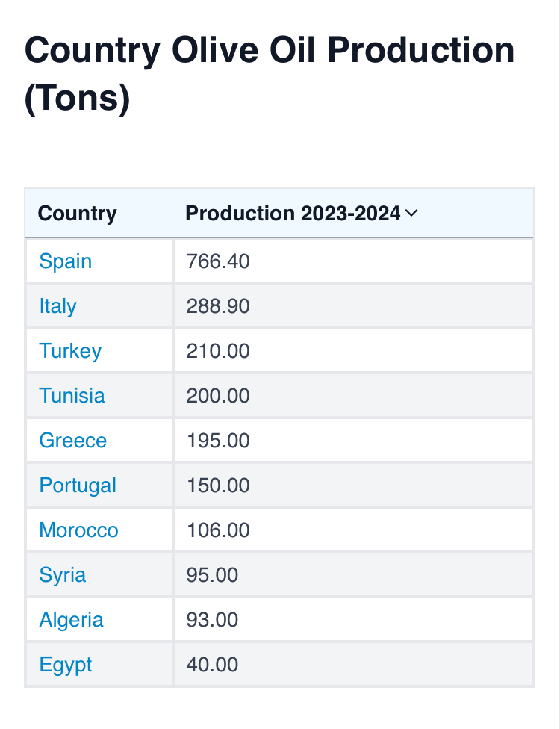The image size is (560, 729).
Task: Click the Country column header
Action: pos(78,214)
